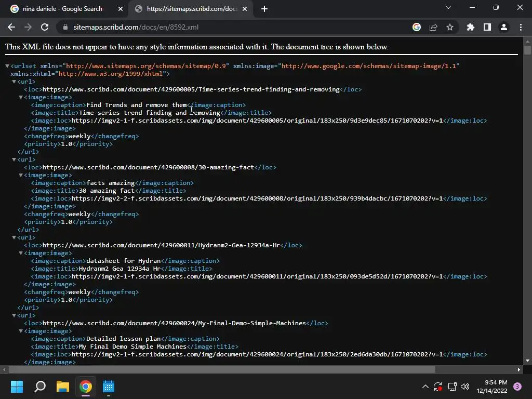Click the image title '30 amazing fact'
The width and height of the screenshot is (532, 399).
tap(107, 191)
